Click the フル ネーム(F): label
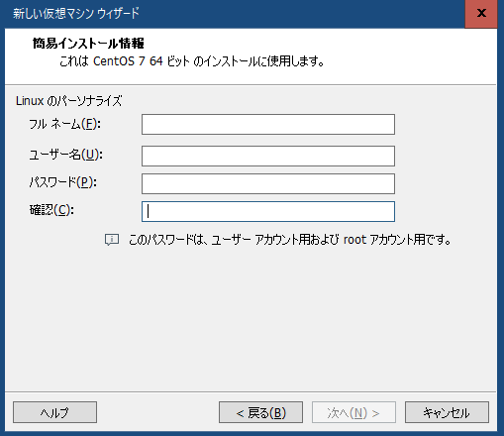The height and width of the screenshot is (436, 504). pos(64,124)
